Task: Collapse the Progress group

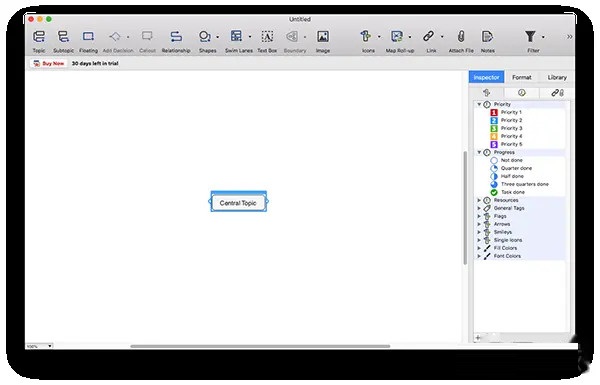Action: pyautogui.click(x=479, y=152)
